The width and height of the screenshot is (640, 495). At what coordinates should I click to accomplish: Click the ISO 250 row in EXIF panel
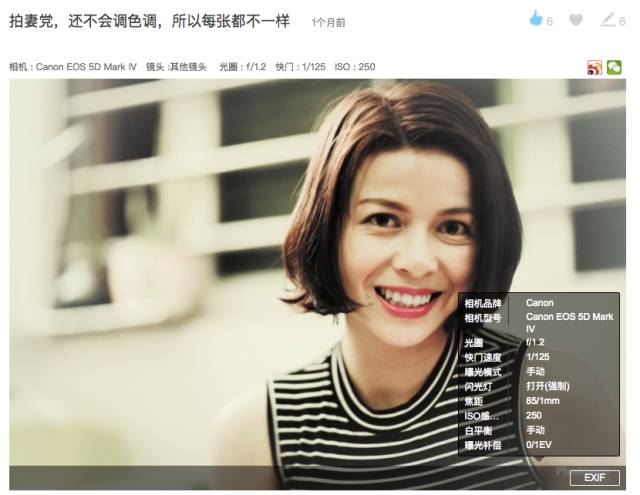[539, 415]
